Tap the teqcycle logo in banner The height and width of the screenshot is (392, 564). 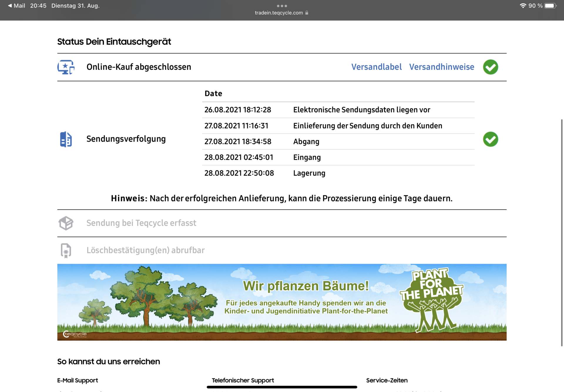tap(75, 334)
